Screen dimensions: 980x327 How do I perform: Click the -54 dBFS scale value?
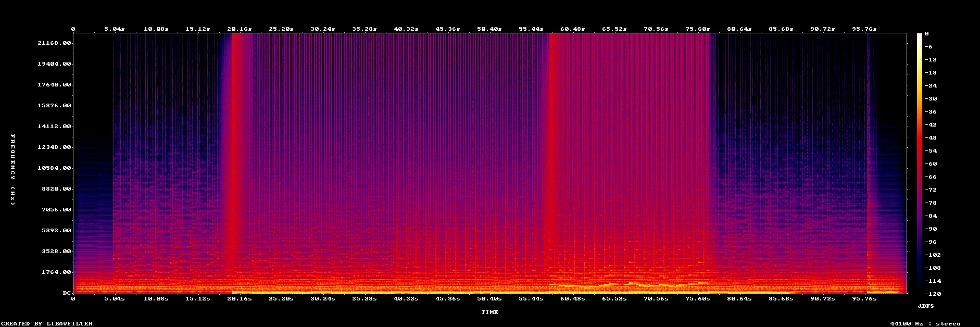point(931,151)
